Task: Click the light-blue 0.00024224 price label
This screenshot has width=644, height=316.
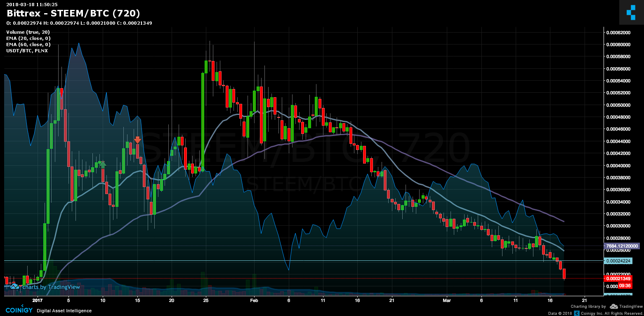Action: click(x=618, y=261)
